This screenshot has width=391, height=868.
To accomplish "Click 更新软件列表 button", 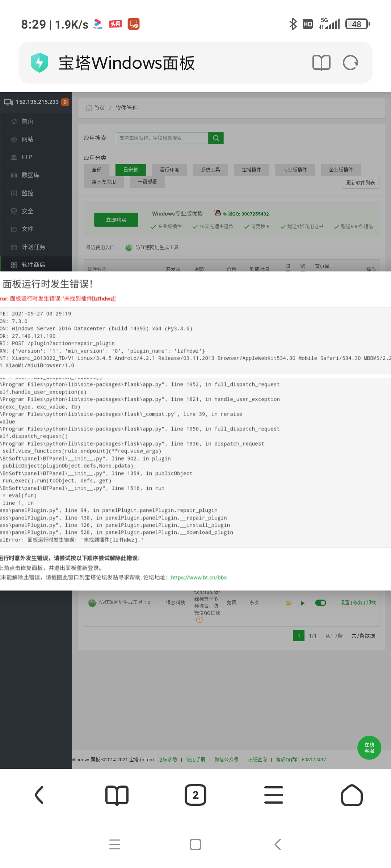I will [x=361, y=183].
